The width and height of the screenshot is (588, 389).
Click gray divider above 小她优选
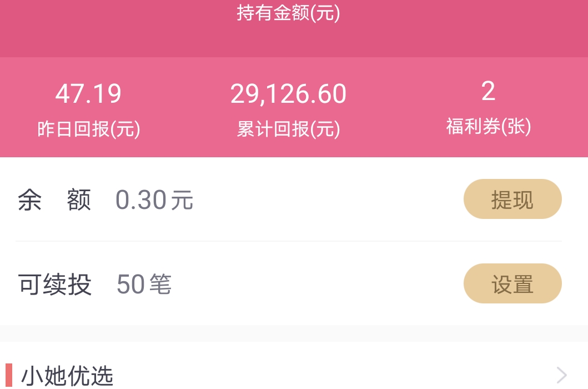click(x=294, y=333)
